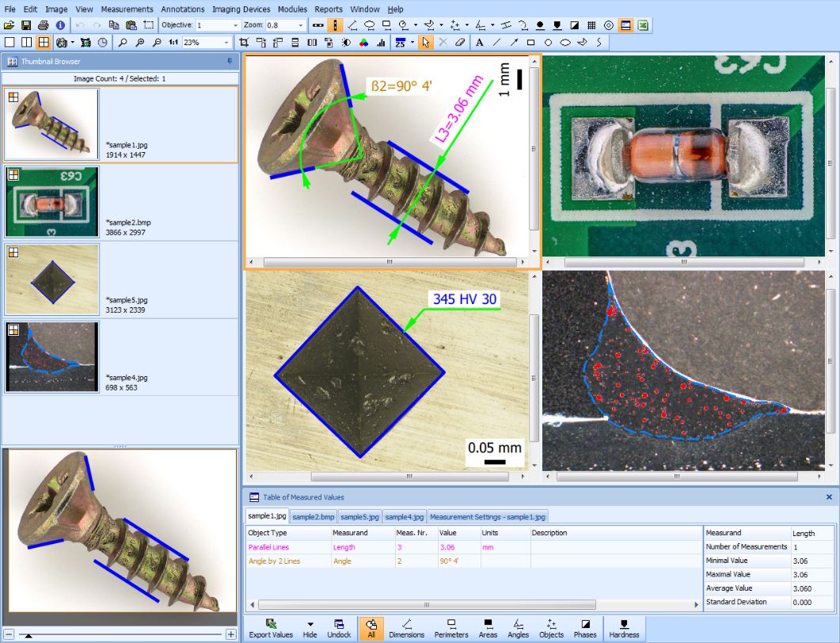The image size is (840, 643).
Task: Switch to the sample4.jpg tab
Action: [x=404, y=516]
